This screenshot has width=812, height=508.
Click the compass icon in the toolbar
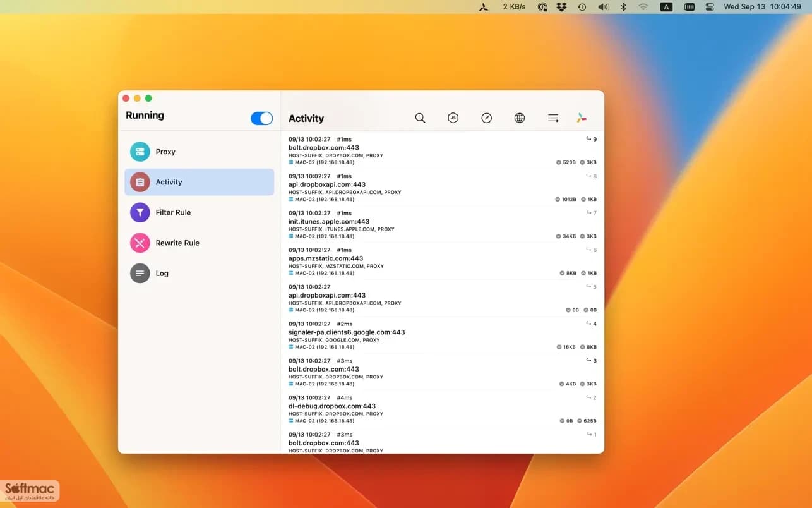486,118
